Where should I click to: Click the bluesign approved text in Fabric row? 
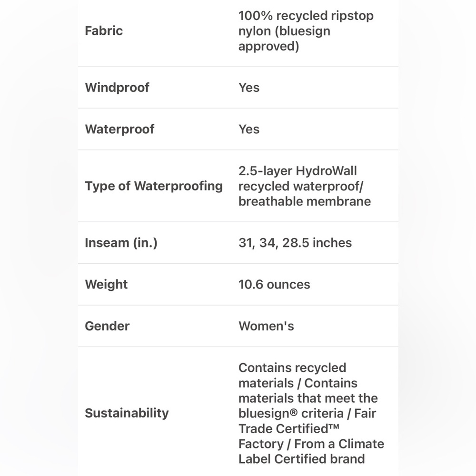[x=285, y=39]
